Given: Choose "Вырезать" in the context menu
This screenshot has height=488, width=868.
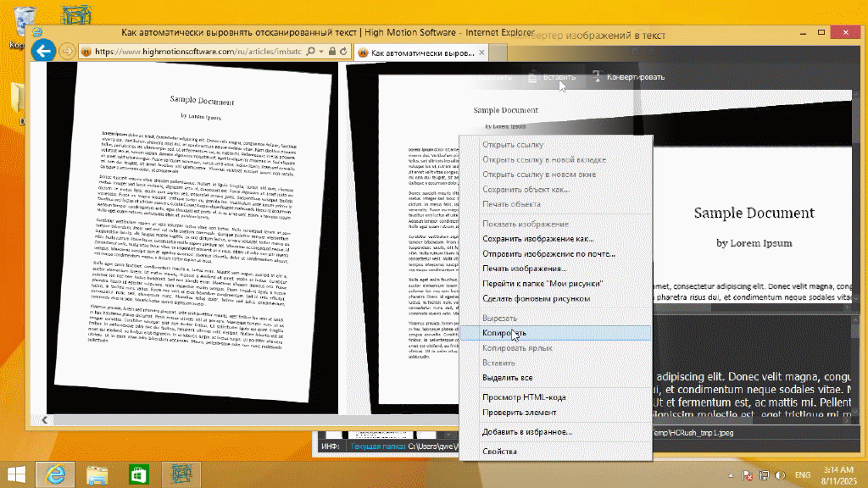Looking at the screenshot, I should [499, 319].
